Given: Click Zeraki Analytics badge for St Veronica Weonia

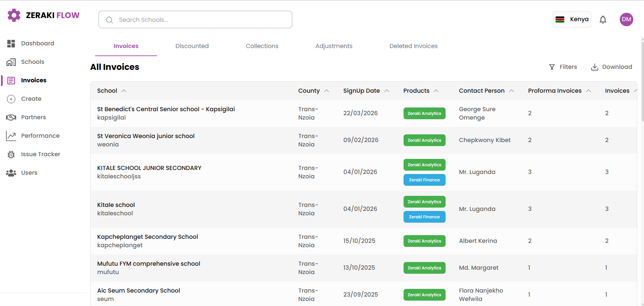Looking at the screenshot, I should (424, 140).
